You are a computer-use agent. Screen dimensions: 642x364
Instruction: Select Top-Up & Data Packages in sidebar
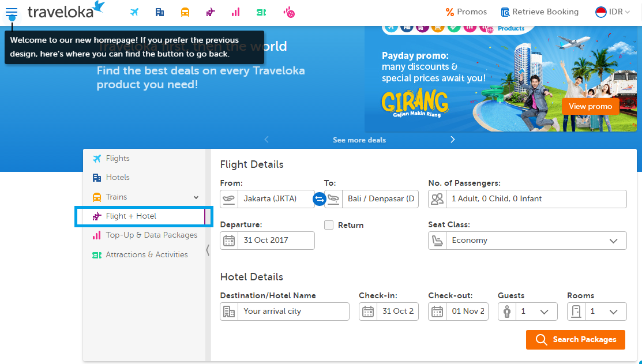pos(151,235)
